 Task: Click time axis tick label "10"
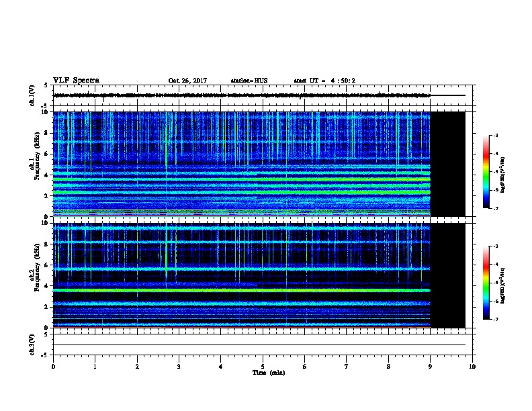472,366
